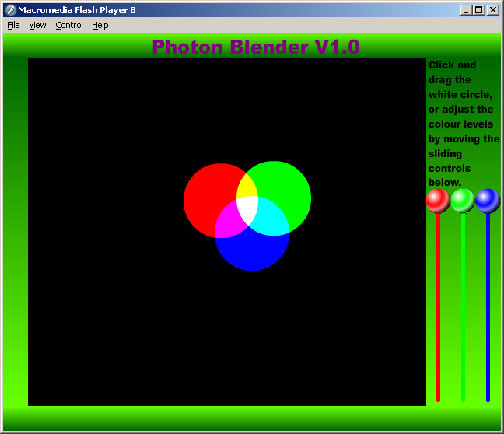Click the Photon Blender V1.0 title text
Image resolution: width=504 pixels, height=434 pixels.
click(x=256, y=47)
